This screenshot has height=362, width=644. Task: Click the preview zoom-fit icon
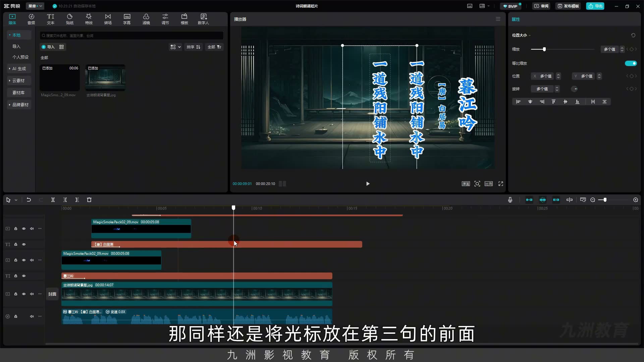[477, 184]
